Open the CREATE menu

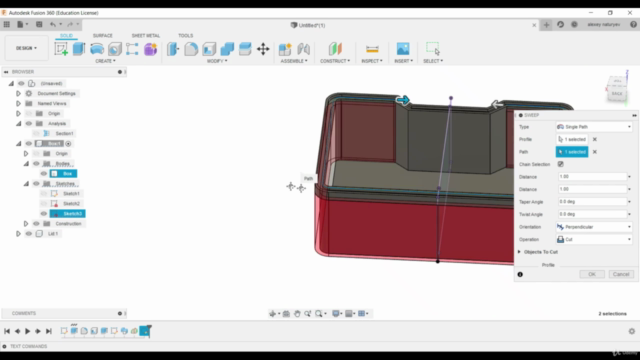pos(105,61)
